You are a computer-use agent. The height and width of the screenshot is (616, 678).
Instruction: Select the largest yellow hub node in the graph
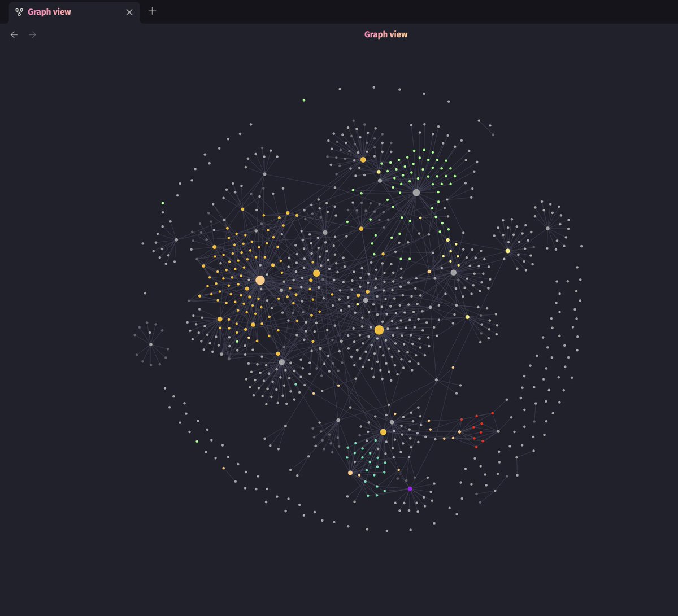pos(379,329)
